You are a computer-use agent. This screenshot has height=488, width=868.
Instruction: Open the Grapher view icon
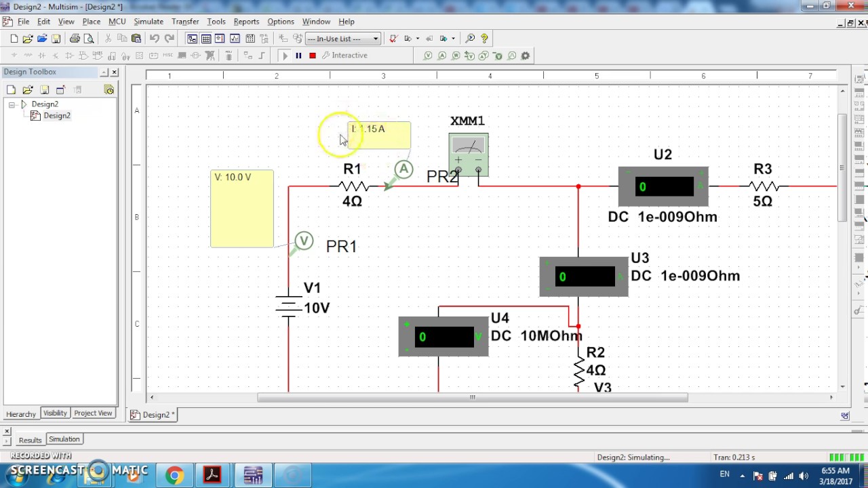(x=235, y=39)
